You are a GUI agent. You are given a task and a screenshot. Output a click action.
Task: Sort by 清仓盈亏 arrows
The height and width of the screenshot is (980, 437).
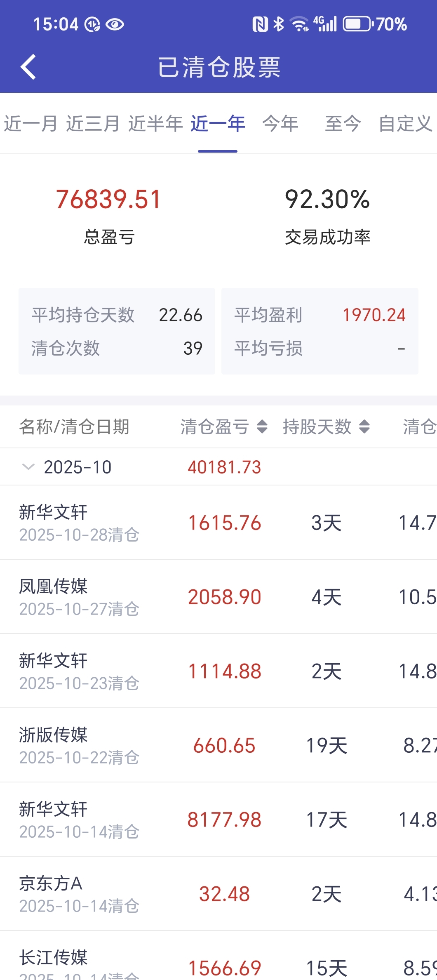click(x=262, y=426)
